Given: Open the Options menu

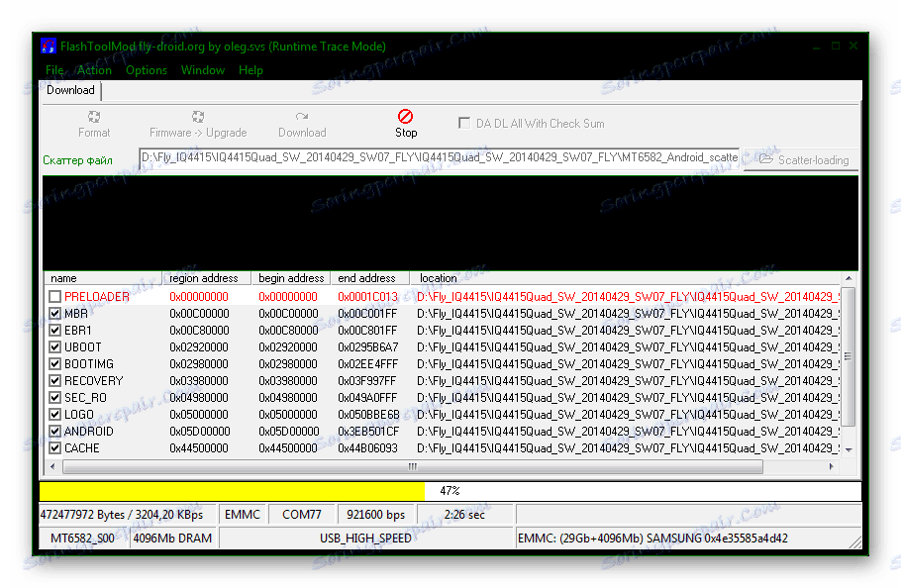Looking at the screenshot, I should (147, 70).
